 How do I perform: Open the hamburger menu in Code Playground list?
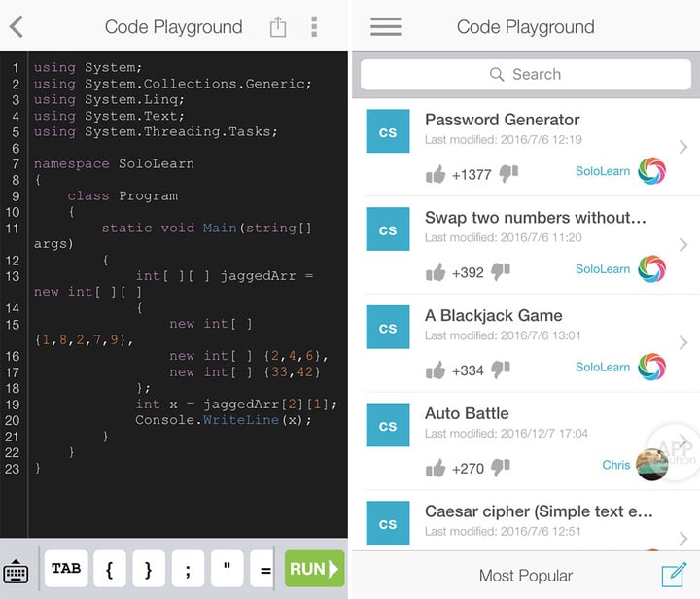pyautogui.click(x=386, y=27)
